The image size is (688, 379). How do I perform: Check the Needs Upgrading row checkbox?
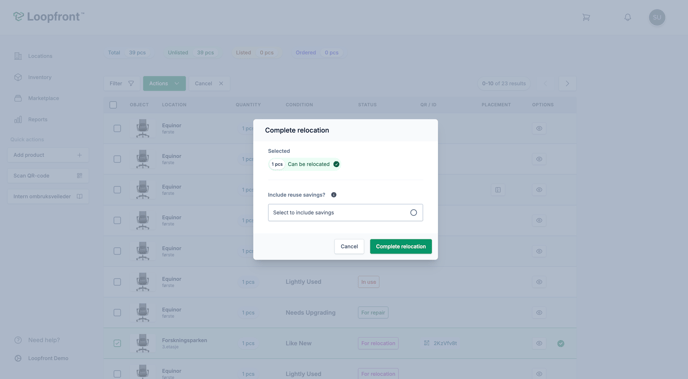click(x=117, y=313)
